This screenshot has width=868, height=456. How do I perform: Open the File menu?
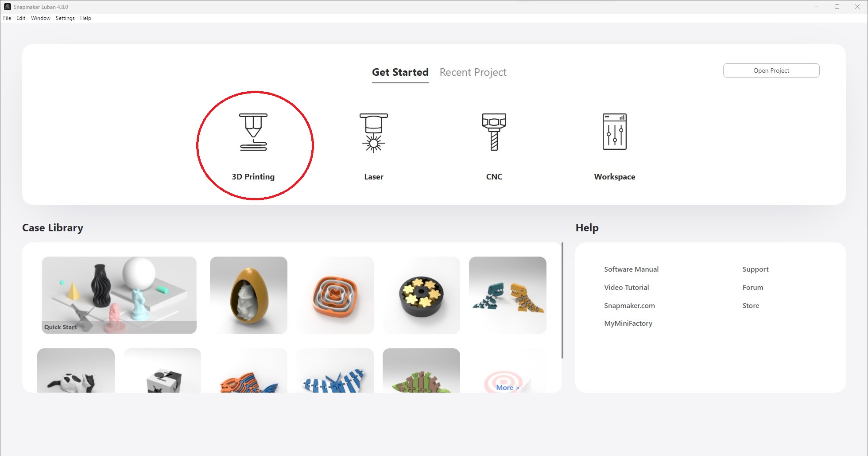[7, 18]
